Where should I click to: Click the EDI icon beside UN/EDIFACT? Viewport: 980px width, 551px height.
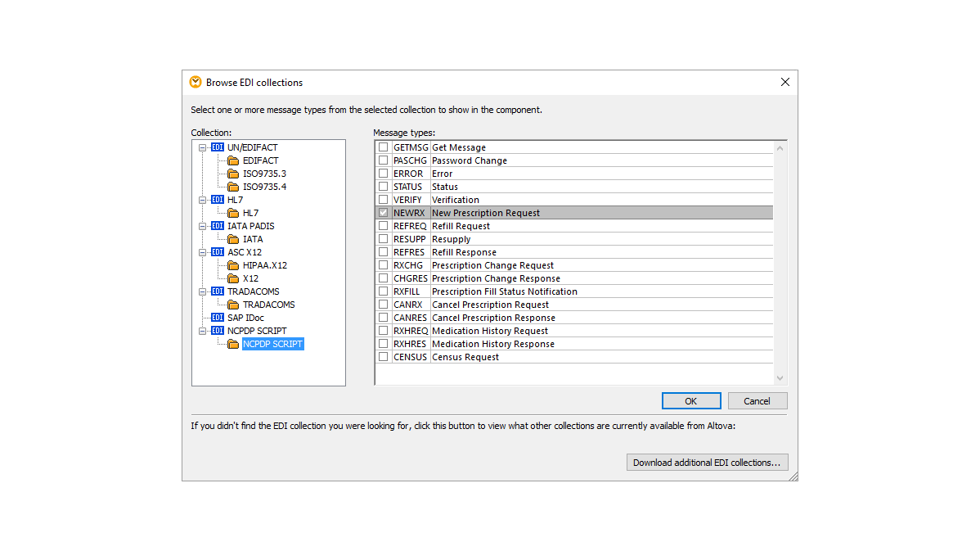pos(217,147)
